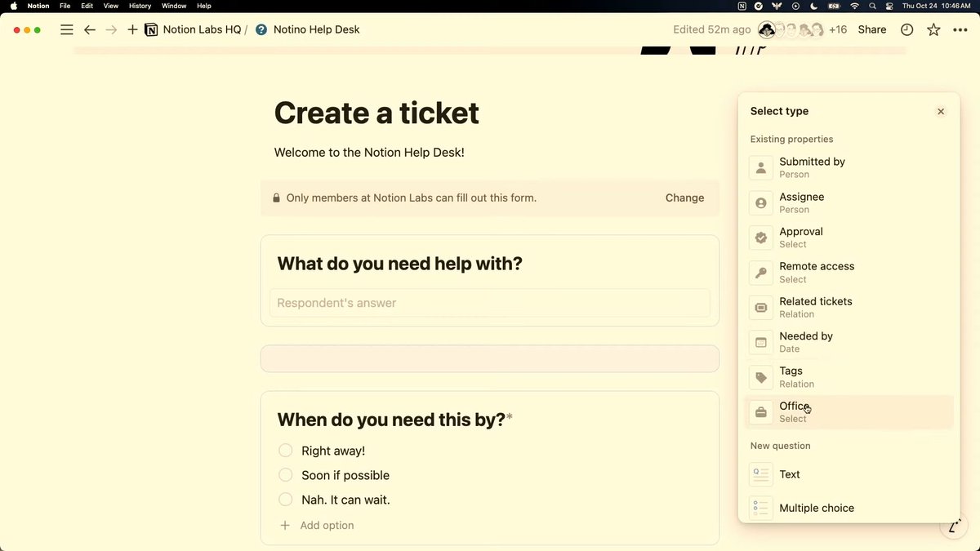
Task: Open Control Center in menu bar
Action: [889, 6]
